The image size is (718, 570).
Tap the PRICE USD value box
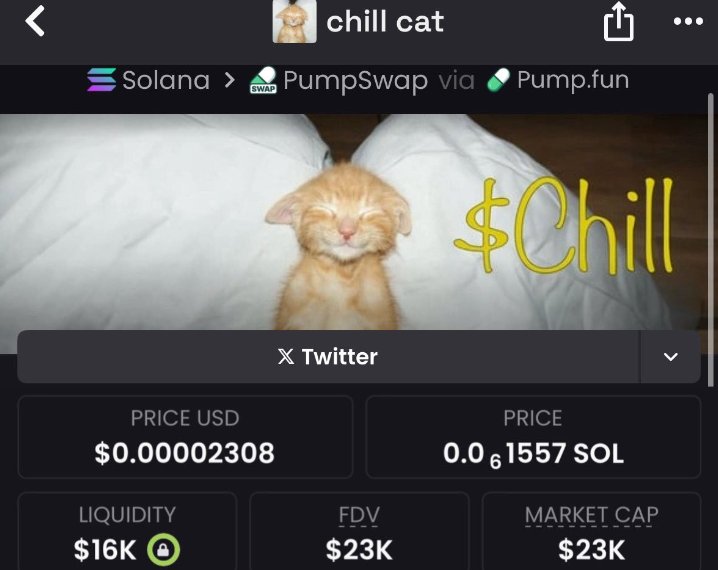pos(185,437)
